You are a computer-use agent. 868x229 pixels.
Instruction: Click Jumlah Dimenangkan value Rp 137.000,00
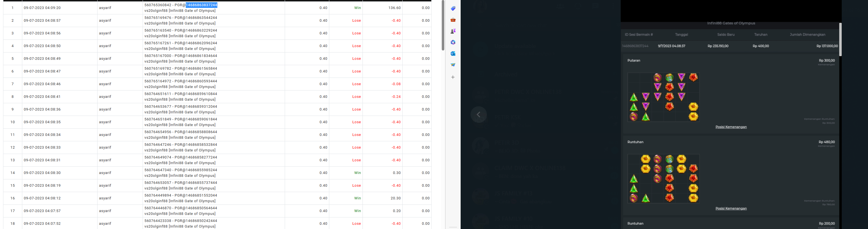[x=827, y=46]
